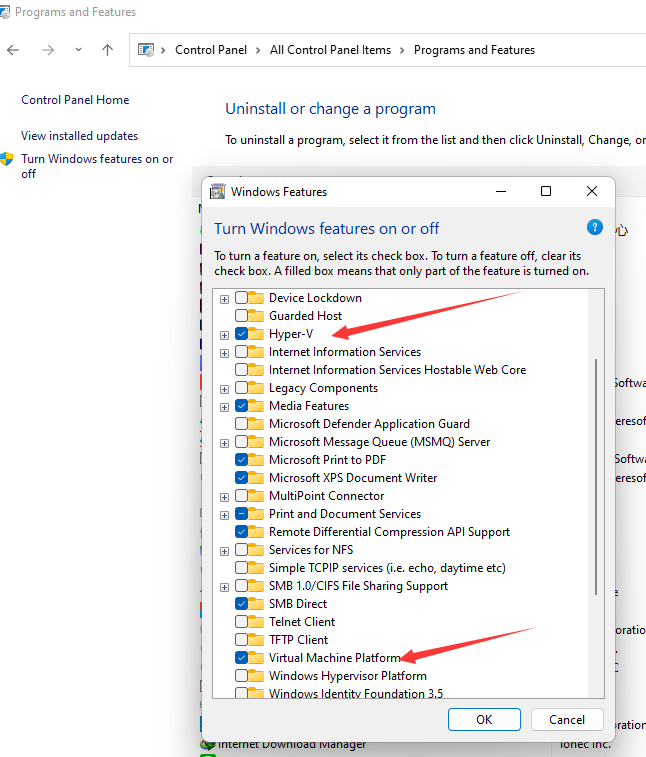This screenshot has height=757, width=646.
Task: Click folder icon beside Microsoft XPS Document Writer
Action: [x=256, y=477]
